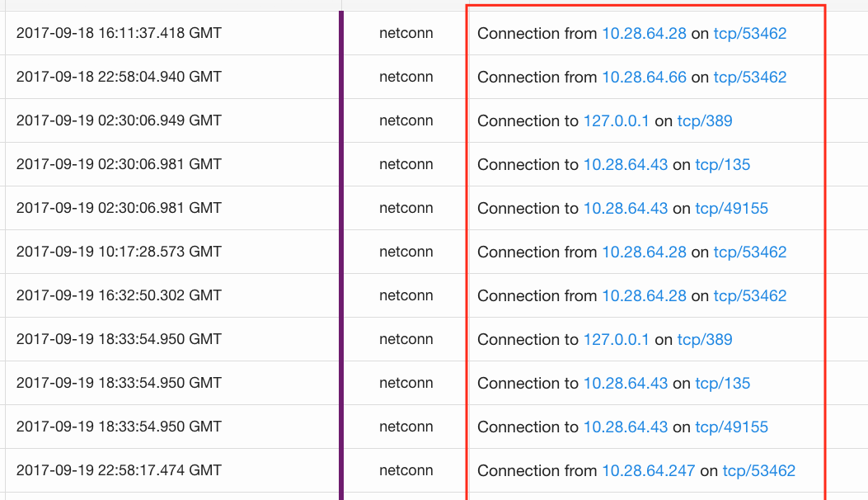Open IP link 10.28.64.66

(x=644, y=78)
